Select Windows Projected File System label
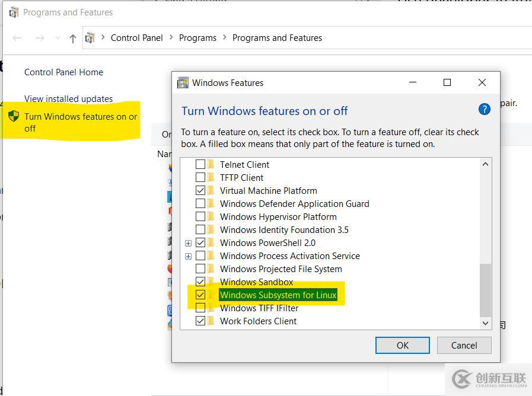The width and height of the screenshot is (532, 396). [281, 269]
